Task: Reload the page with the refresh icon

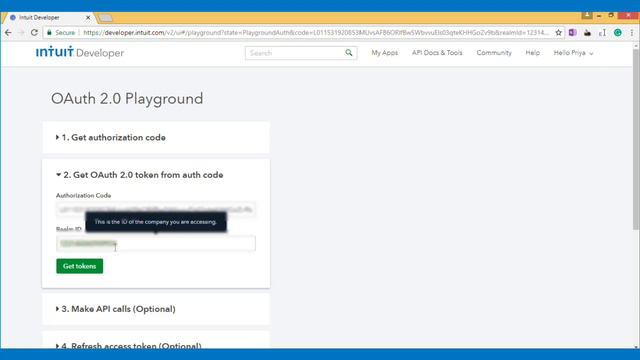Action: 34,33
